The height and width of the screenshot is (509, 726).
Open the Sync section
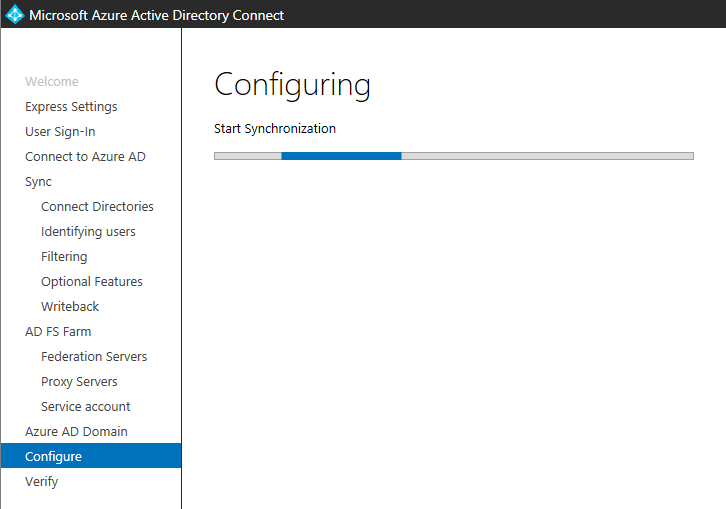pos(38,182)
